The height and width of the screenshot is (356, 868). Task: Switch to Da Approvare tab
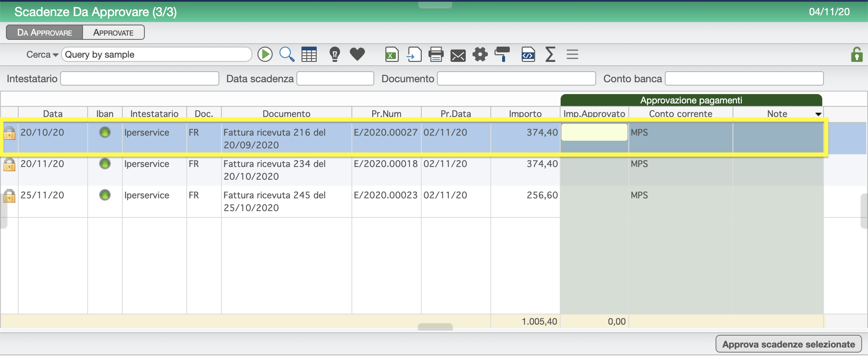coord(44,33)
